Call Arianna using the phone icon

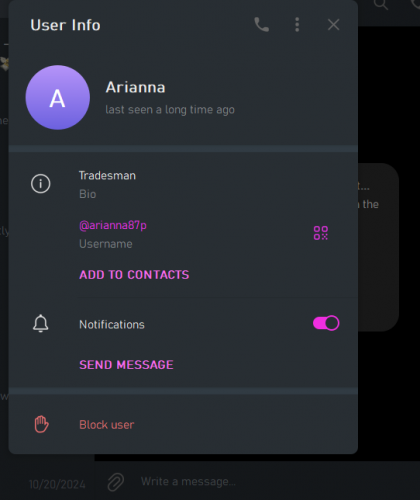(x=262, y=25)
